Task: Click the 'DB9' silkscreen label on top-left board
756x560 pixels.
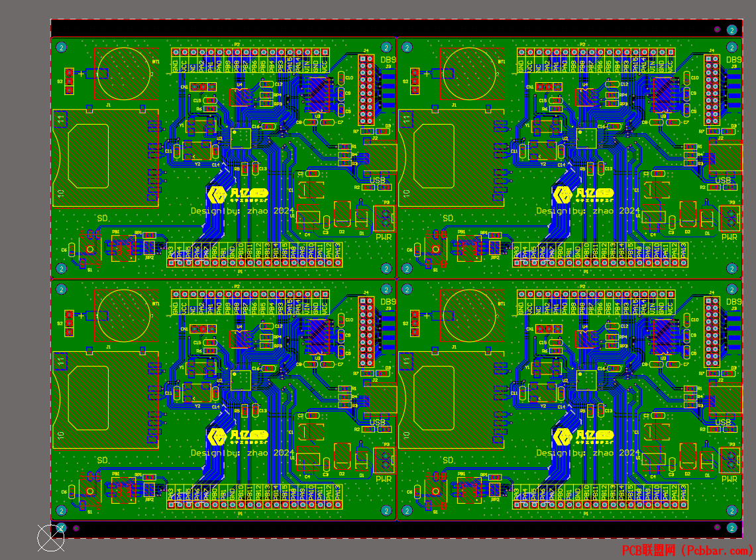Action: (388, 60)
